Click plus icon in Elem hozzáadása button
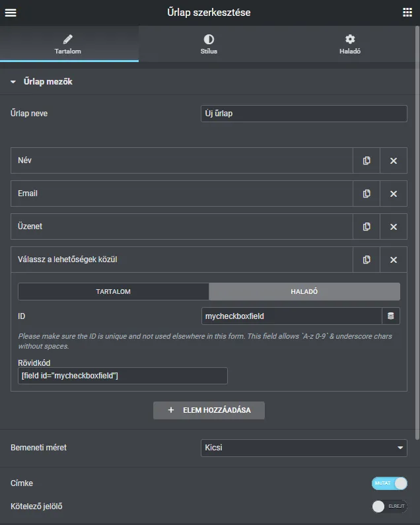The height and width of the screenshot is (525, 420). point(171,410)
